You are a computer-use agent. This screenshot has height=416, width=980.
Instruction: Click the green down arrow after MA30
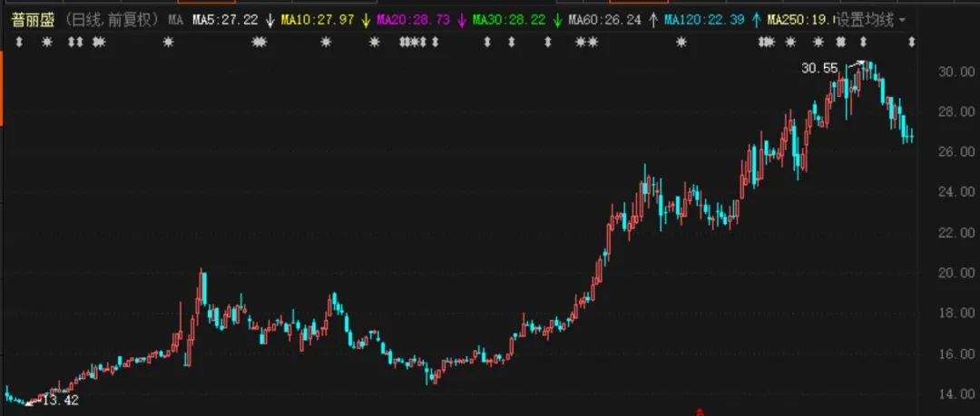pos(557,21)
